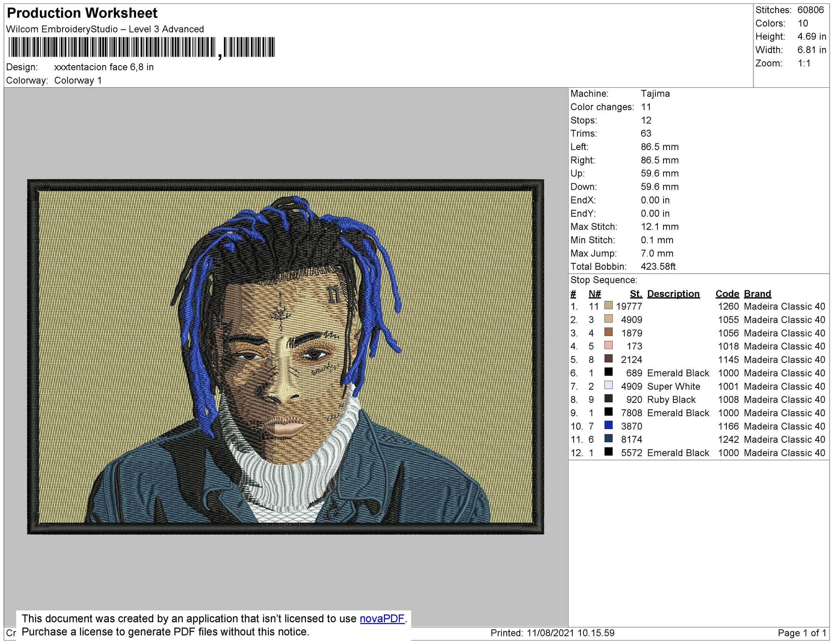Click the Machine value Tajima
This screenshot has height=644, width=833.
tap(654, 93)
